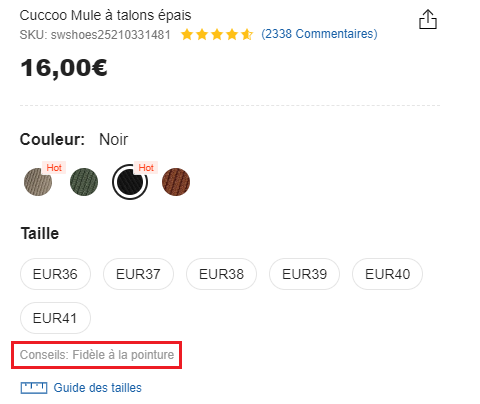480x404 pixels.
Task: Choose size EUR37
Action: [x=138, y=274]
